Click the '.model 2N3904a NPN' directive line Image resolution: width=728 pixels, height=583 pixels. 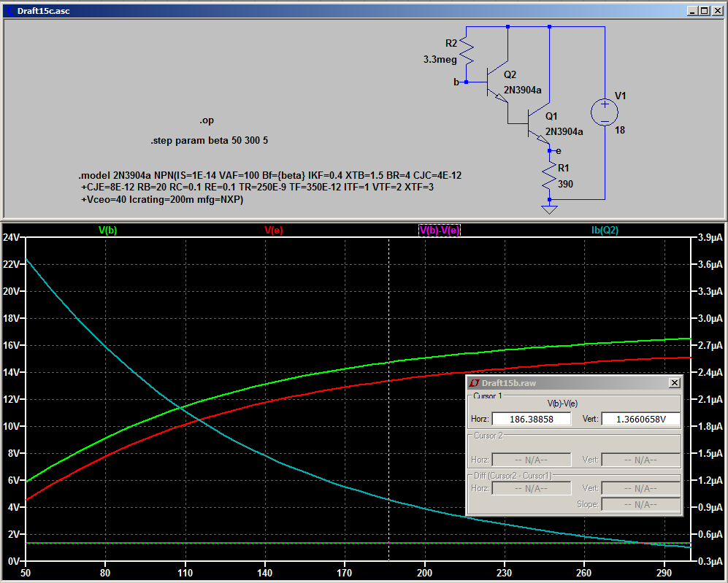coord(269,175)
